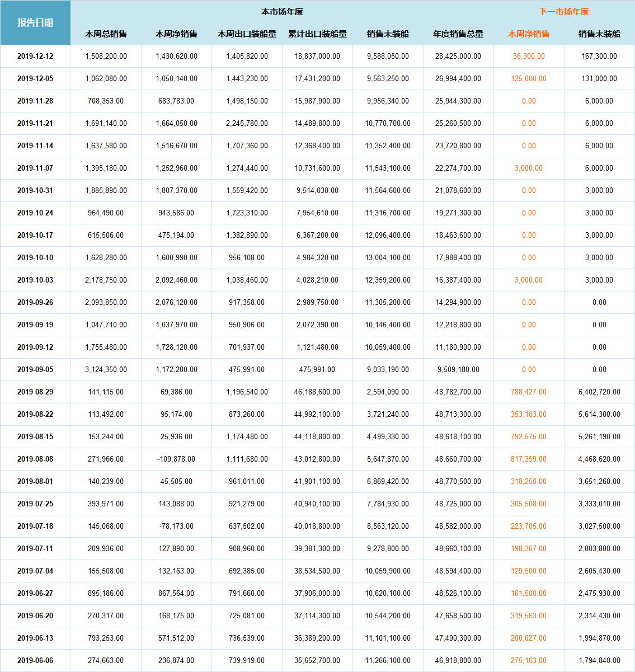The width and height of the screenshot is (635, 672).
Task: Select the 2019-12-12 report date cell
Action: click(35, 56)
